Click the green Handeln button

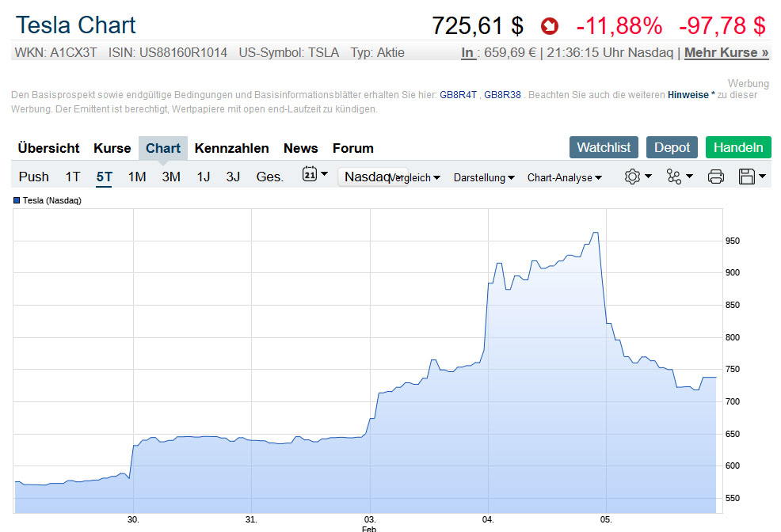[738, 147]
